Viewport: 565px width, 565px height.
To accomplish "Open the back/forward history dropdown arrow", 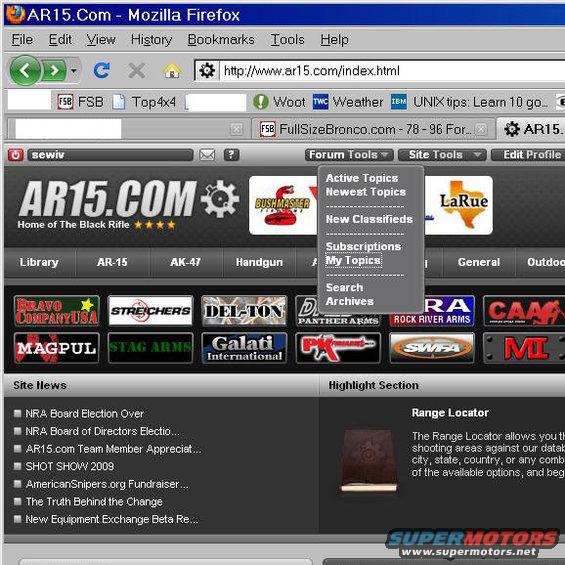I will pos(74,70).
